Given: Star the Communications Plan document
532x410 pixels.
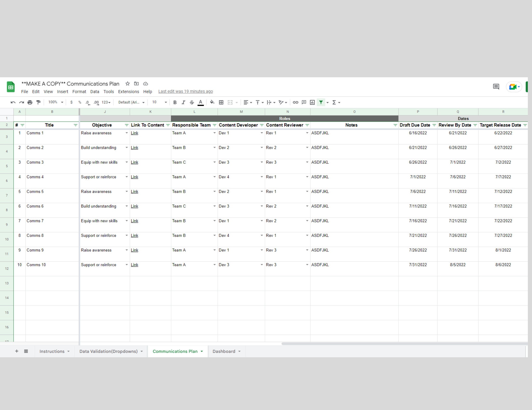Looking at the screenshot, I should tap(128, 84).
